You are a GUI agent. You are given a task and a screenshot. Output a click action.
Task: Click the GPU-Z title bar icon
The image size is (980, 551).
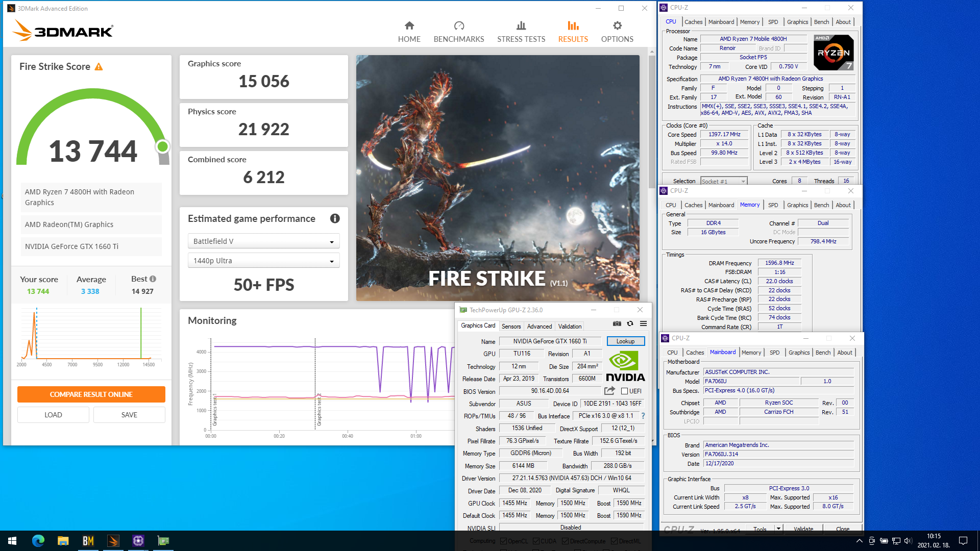pyautogui.click(x=463, y=310)
